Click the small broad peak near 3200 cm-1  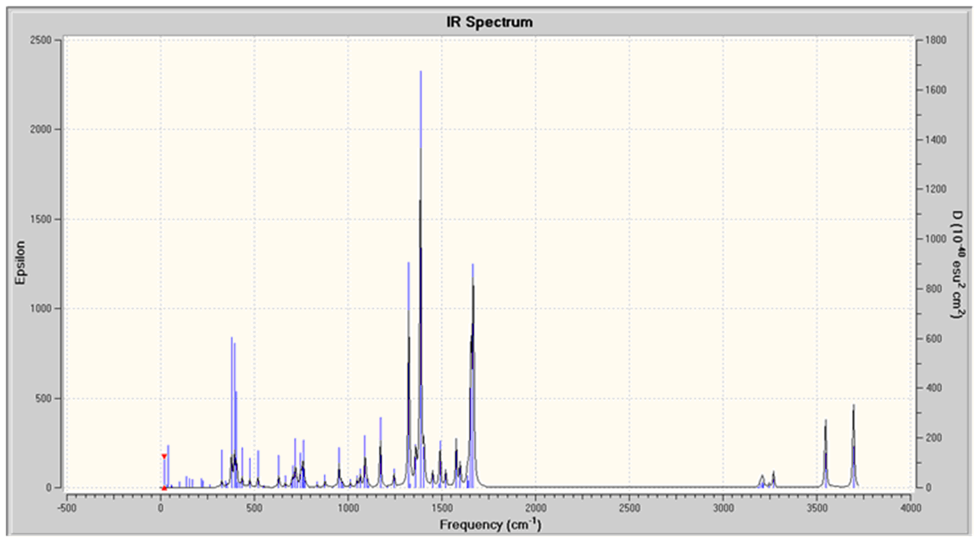click(x=762, y=481)
